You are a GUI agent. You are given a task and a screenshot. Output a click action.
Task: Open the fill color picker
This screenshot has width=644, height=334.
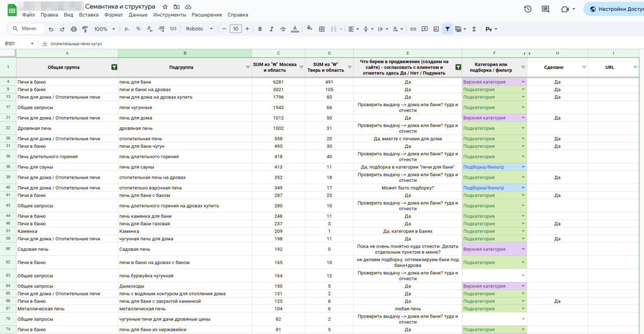click(309, 29)
